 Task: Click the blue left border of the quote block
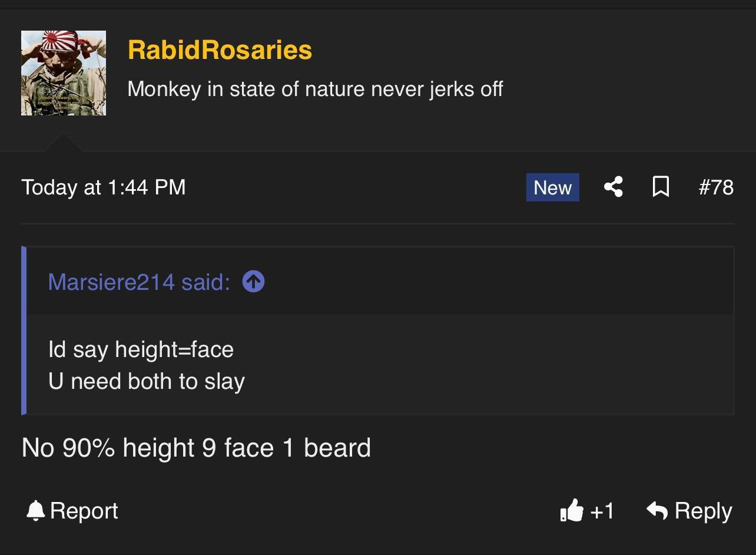(24, 331)
